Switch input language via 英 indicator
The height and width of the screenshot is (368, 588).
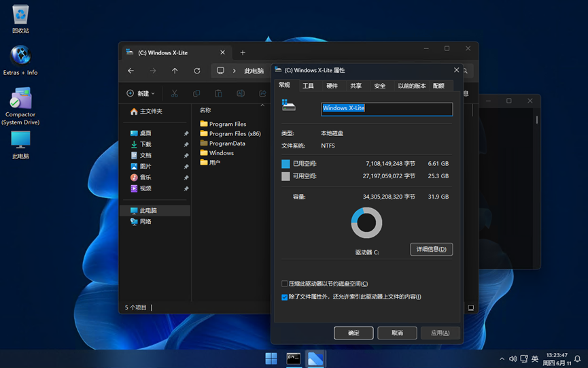coord(535,359)
